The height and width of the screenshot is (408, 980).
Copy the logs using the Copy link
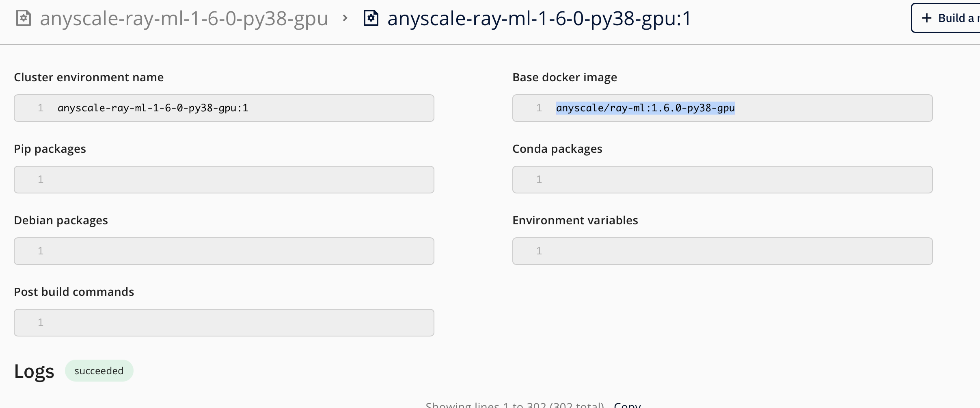click(627, 405)
